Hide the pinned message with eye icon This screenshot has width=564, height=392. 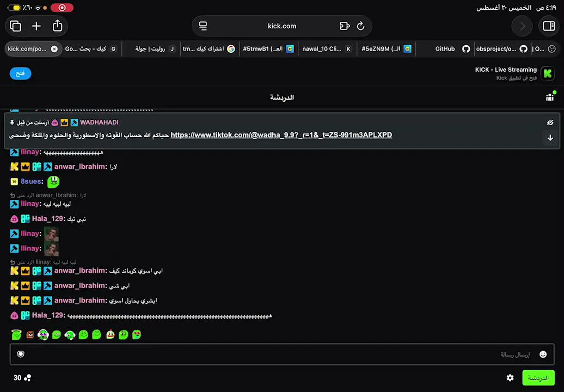550,122
